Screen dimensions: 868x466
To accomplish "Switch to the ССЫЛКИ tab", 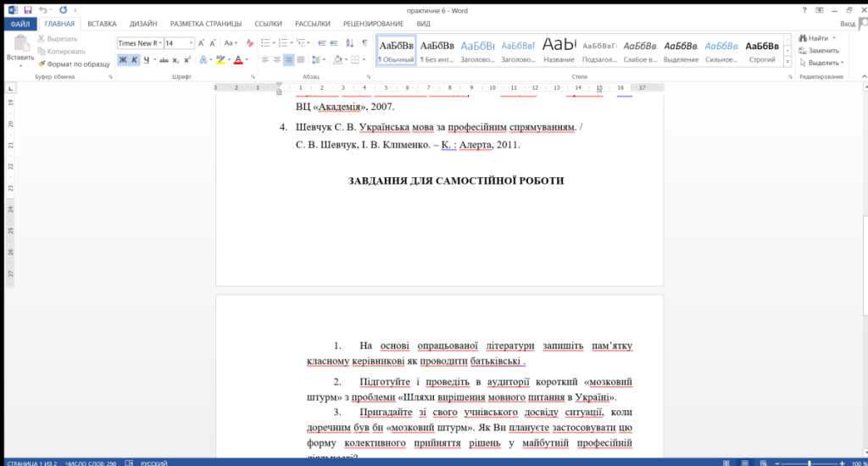I will 268,24.
